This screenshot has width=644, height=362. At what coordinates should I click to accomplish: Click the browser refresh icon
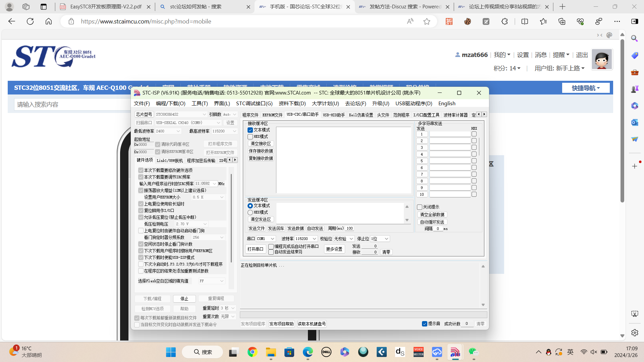(30, 21)
